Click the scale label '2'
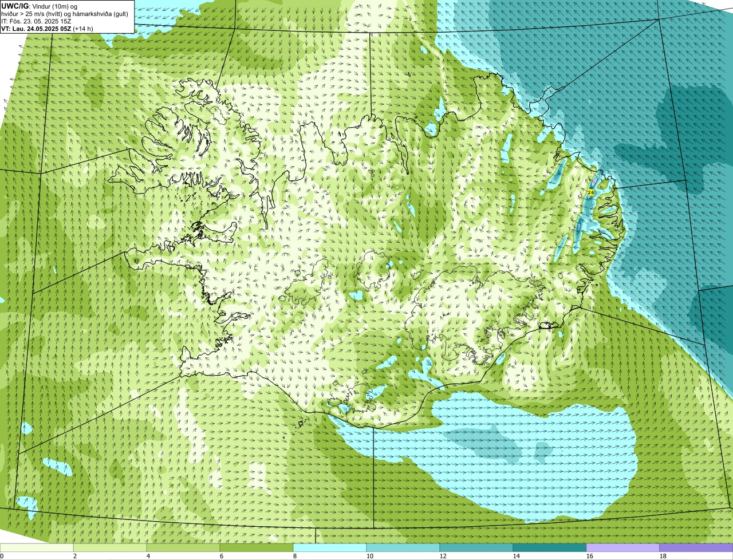Image resolution: width=733 pixels, height=560 pixels. coord(75,556)
